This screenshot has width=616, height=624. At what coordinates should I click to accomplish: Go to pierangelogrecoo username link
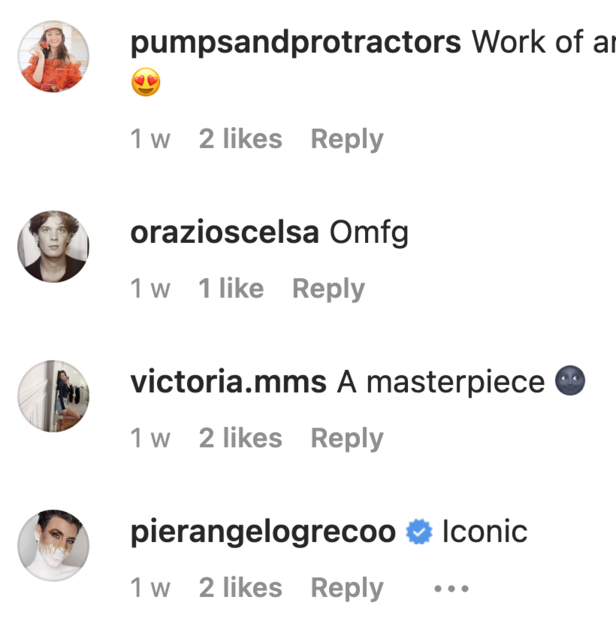pyautogui.click(x=263, y=532)
